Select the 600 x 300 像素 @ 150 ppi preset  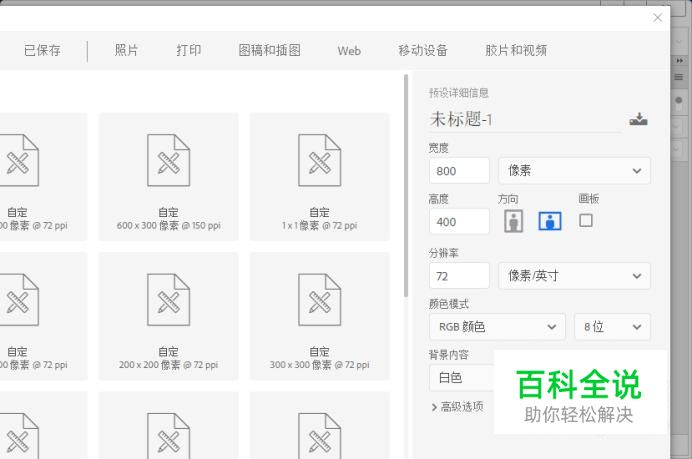click(x=169, y=177)
